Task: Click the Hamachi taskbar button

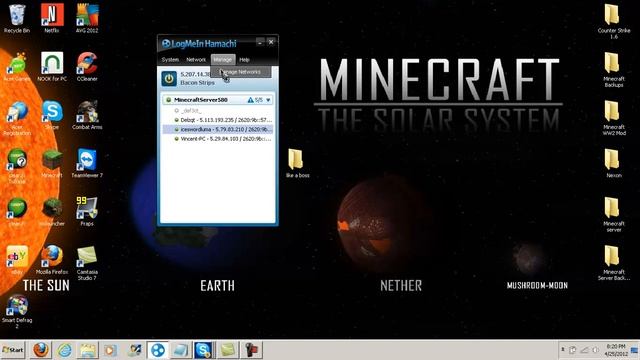Action: (x=158, y=350)
